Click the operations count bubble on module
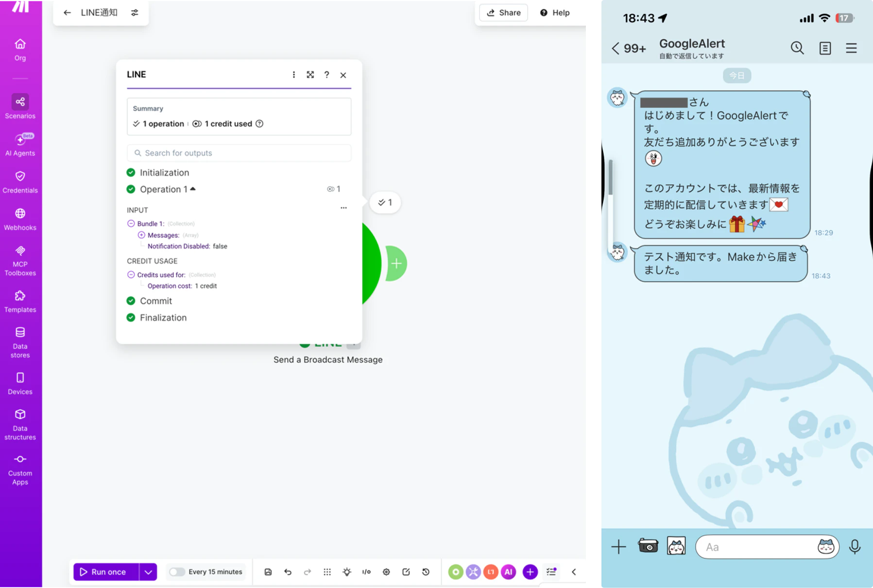The height and width of the screenshot is (588, 873). tap(385, 202)
